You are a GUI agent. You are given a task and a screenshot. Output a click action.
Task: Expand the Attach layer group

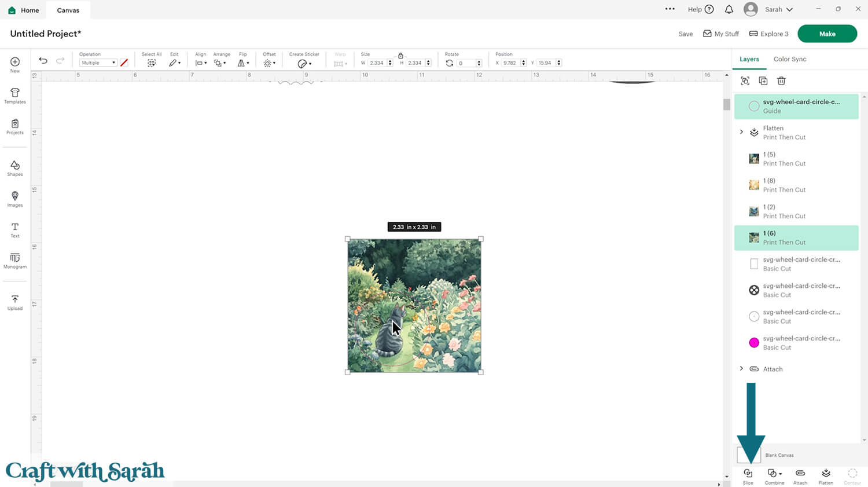pos(741,369)
